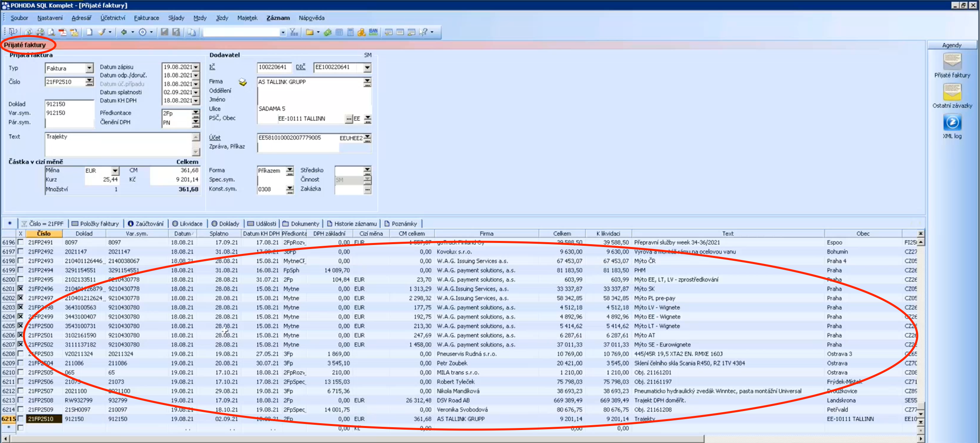Expand the Středisko selection list
This screenshot has height=443, width=980.
tap(367, 170)
